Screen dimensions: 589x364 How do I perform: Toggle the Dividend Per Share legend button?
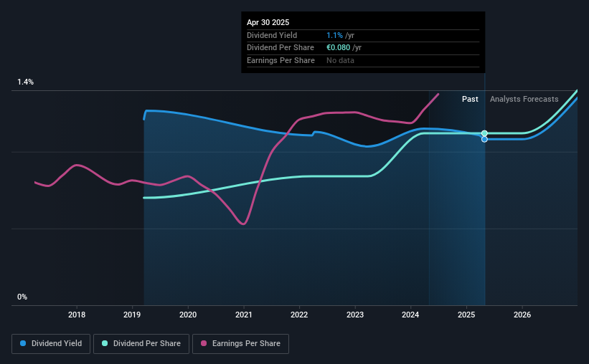[141, 344]
